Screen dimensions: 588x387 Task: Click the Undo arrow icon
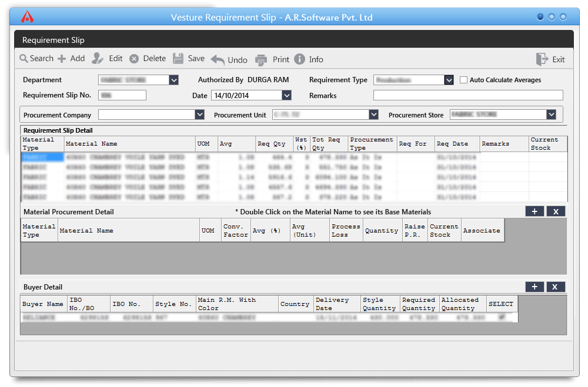[218, 60]
